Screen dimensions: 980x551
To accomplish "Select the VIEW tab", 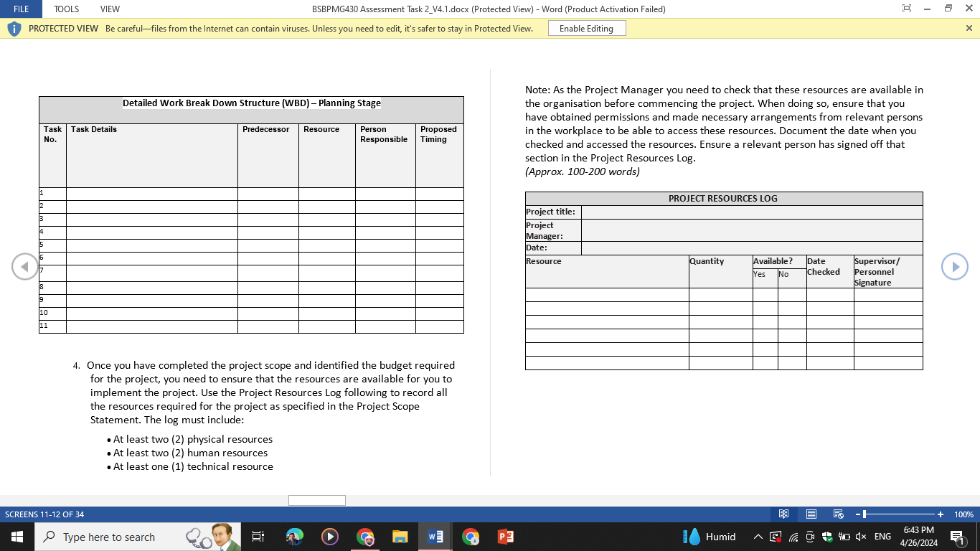I will tap(110, 9).
